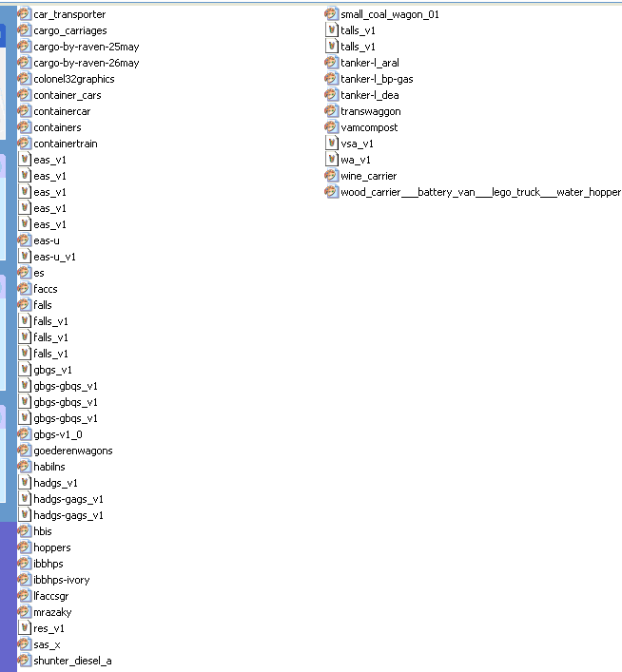Image resolution: width=622 pixels, height=672 pixels.
Task: Select the tanker-l_aral file icon
Action: coord(332,63)
